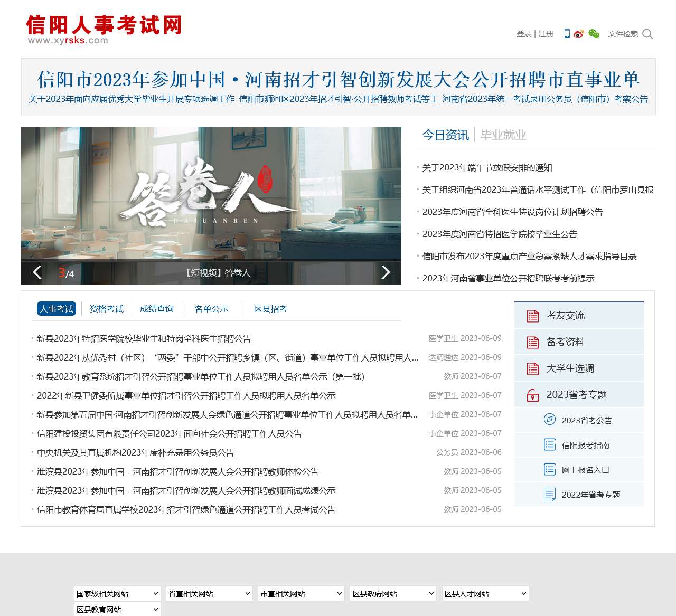Open 河南省2023年统一考试录用公务员 link

545,99
